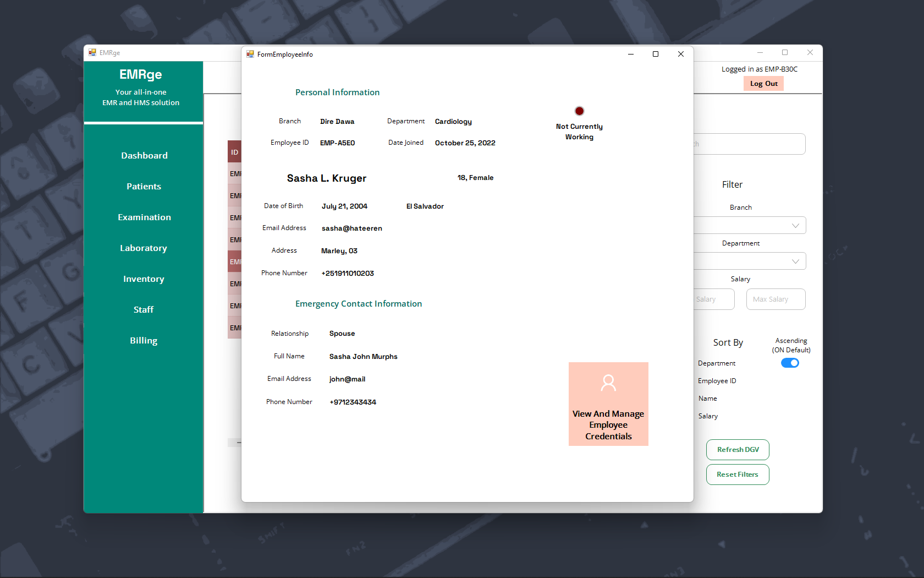Image resolution: width=924 pixels, height=578 pixels.
Task: Choose Name under Sort By options
Action: pyautogui.click(x=708, y=398)
